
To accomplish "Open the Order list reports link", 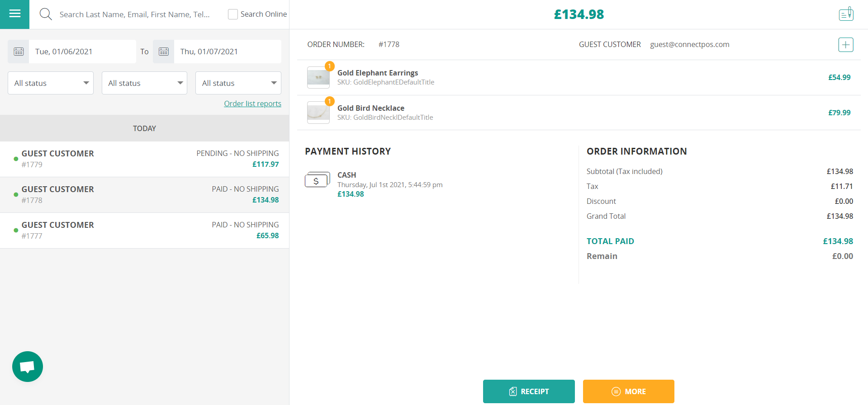I will pyautogui.click(x=252, y=104).
